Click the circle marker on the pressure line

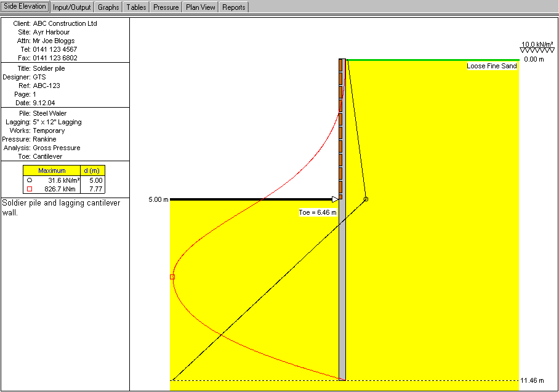pos(366,199)
